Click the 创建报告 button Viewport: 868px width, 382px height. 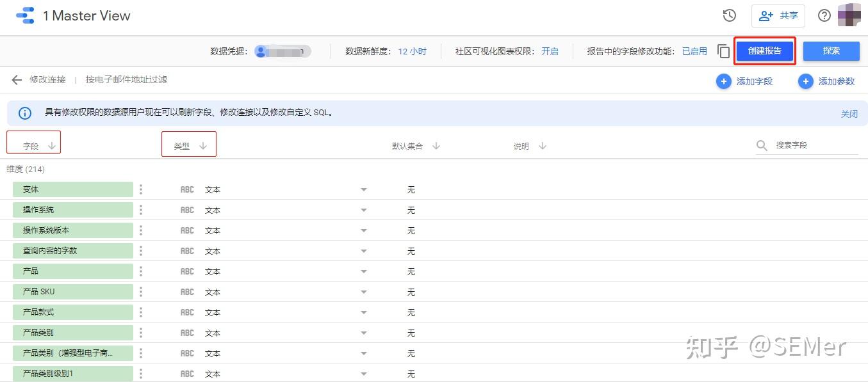[765, 51]
